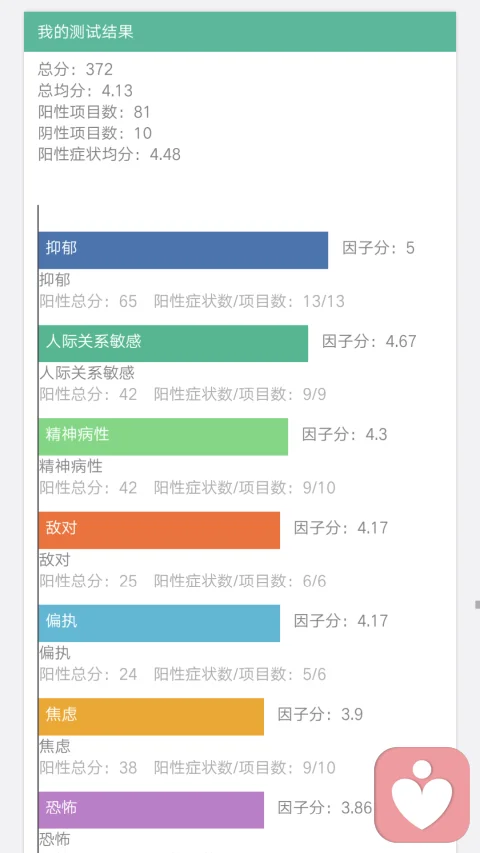Click 阴性项目数：10 entry
This screenshot has width=480, height=853.
point(95,133)
